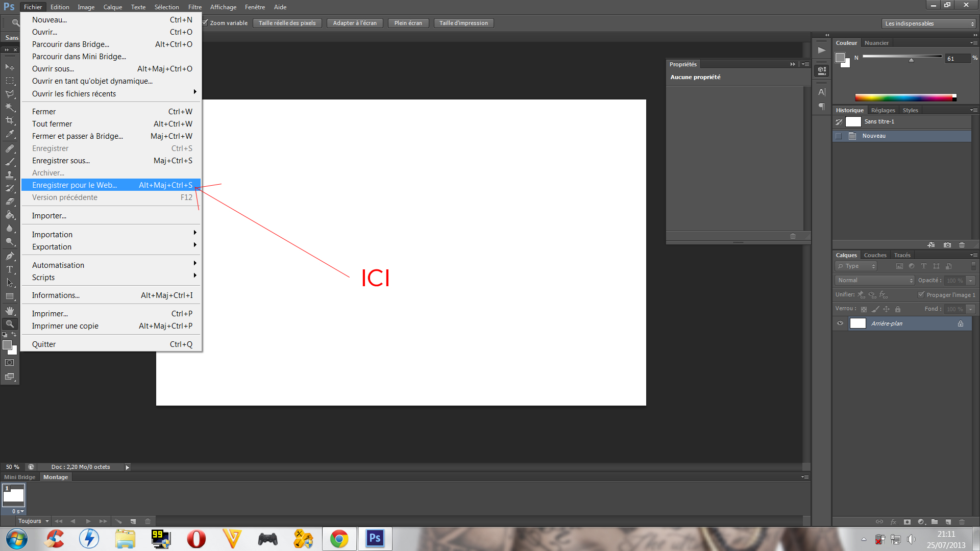Viewport: 980px width, 551px height.
Task: Click Adapter à l'écran button
Action: [355, 23]
